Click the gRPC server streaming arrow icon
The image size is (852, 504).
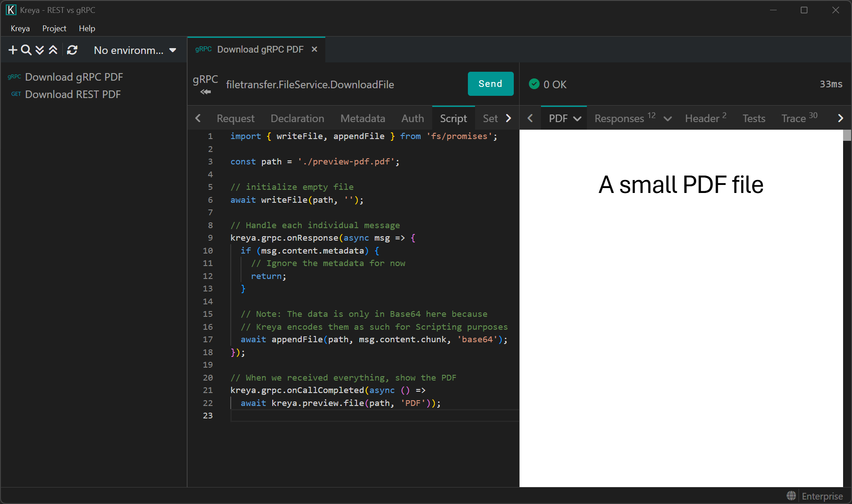(x=205, y=92)
